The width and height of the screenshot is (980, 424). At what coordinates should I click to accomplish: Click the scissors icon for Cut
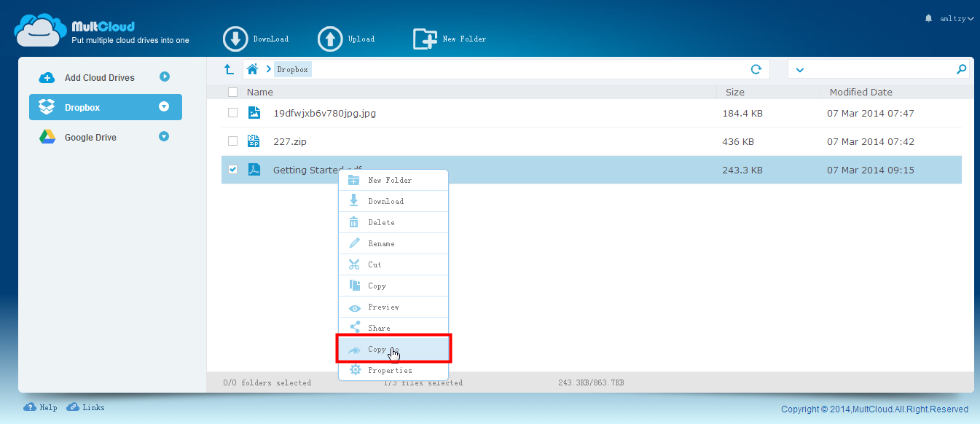click(355, 264)
